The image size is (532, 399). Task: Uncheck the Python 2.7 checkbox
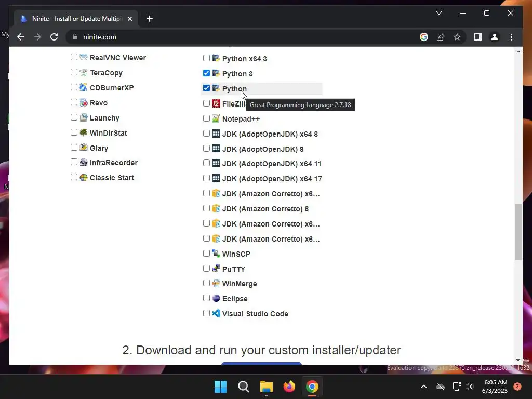click(206, 88)
